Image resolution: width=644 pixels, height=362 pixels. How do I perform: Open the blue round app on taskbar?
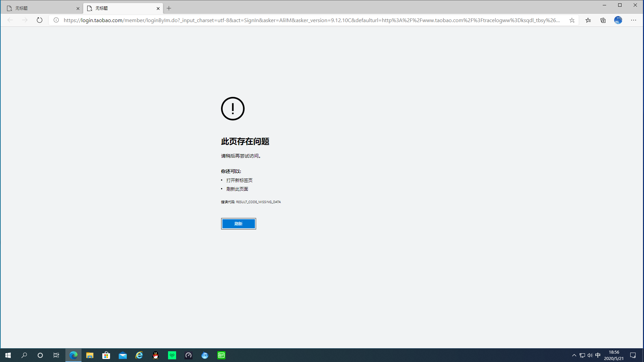tap(205, 355)
